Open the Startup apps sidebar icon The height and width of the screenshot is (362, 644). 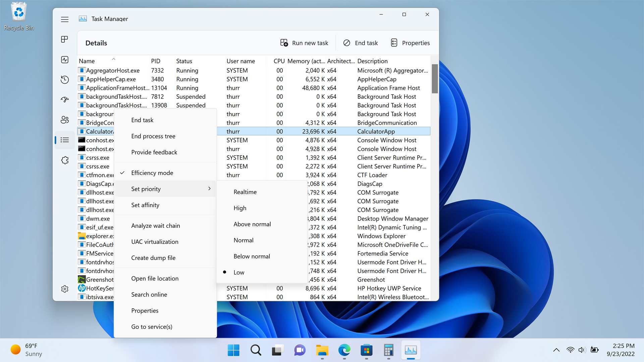pos(65,100)
